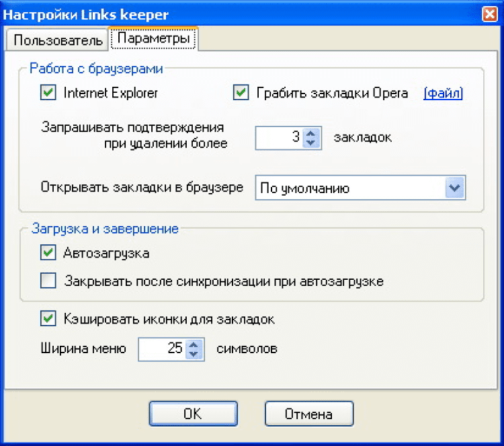Select the Параметры tab
The image size is (504, 446).
tap(153, 39)
